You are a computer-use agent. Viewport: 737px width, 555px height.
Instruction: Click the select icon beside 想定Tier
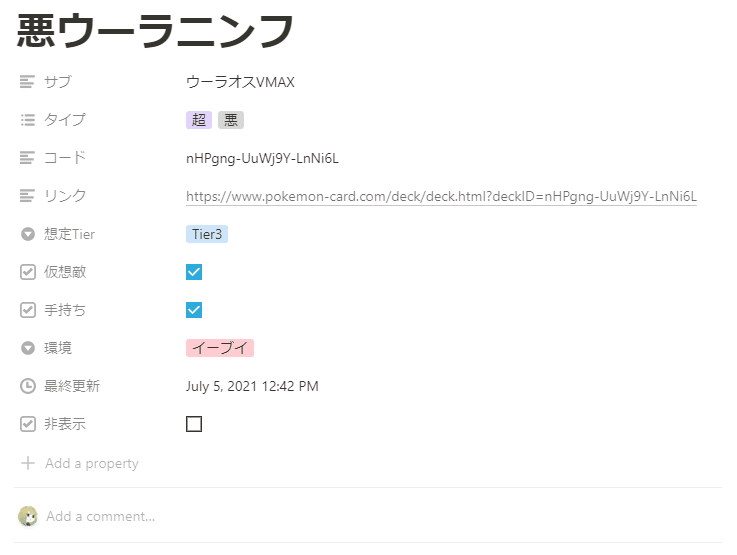pyautogui.click(x=28, y=234)
